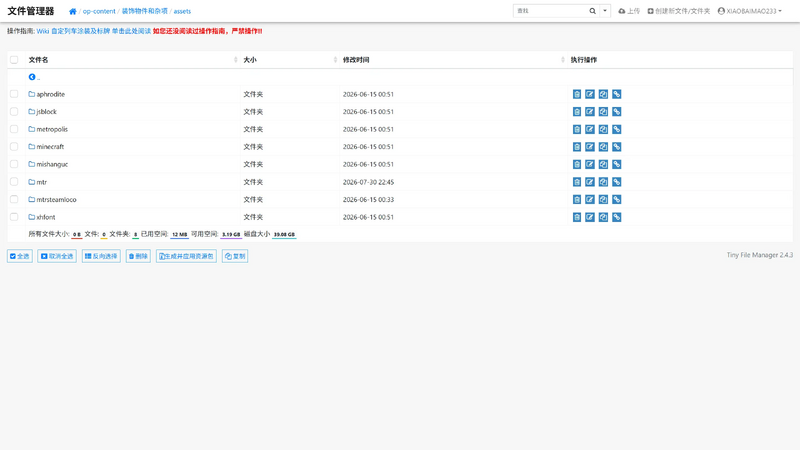Copy the aphrodite folder
The image size is (800, 450).
(603, 94)
